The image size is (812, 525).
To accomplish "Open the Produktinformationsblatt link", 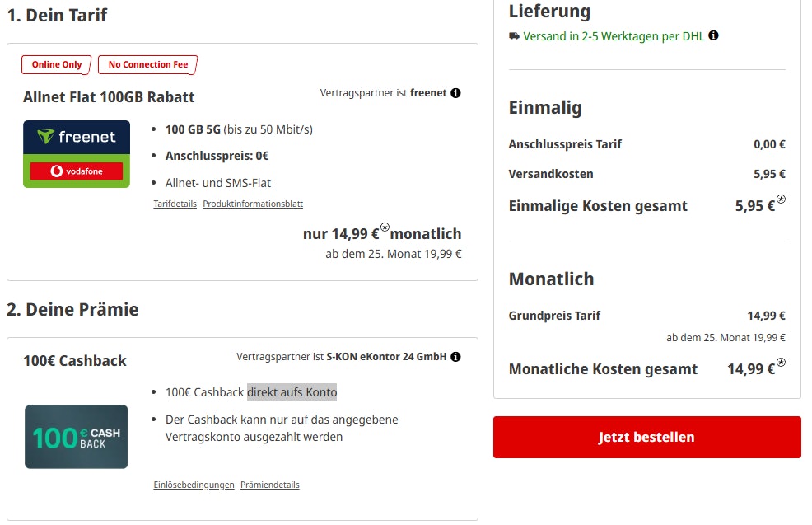I will coord(253,204).
